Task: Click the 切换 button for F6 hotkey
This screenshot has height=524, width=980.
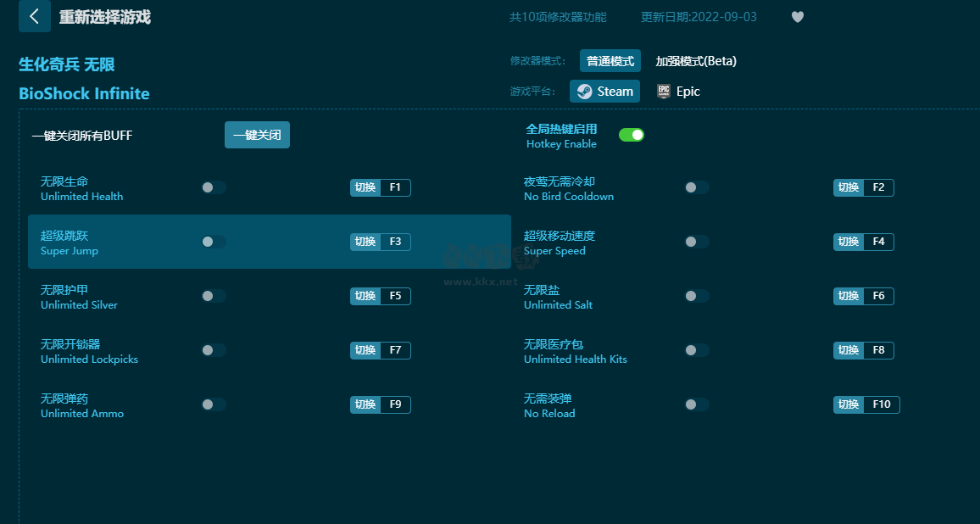Action: coord(849,297)
